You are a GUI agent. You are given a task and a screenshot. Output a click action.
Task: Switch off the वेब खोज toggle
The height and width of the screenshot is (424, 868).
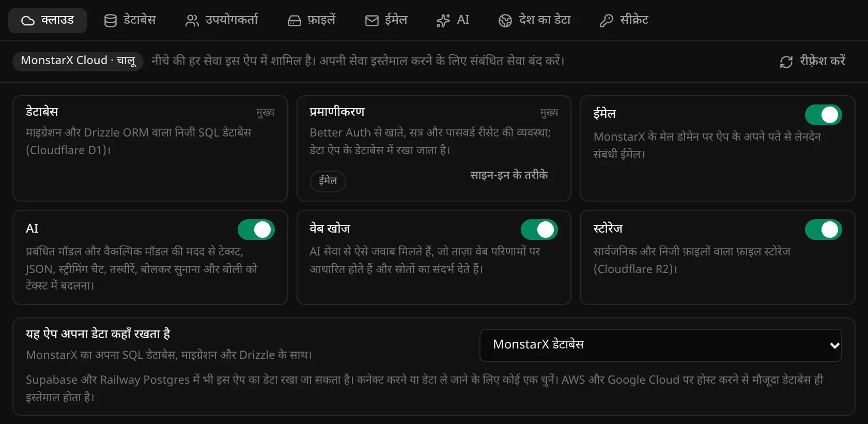click(539, 230)
